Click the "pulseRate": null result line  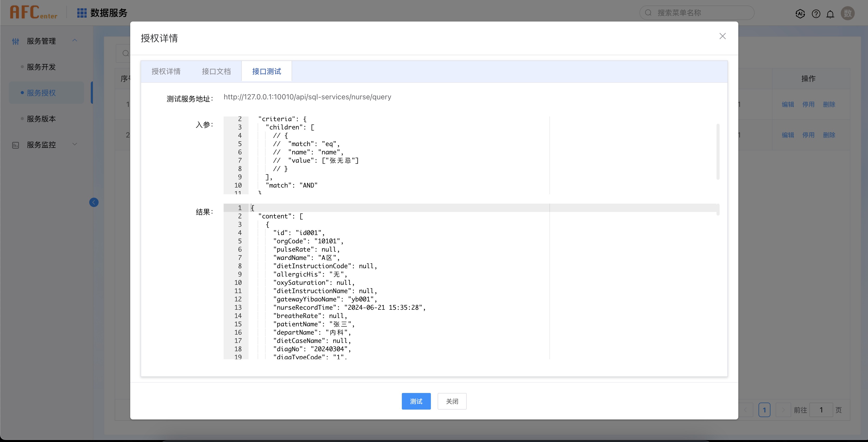[306, 249]
